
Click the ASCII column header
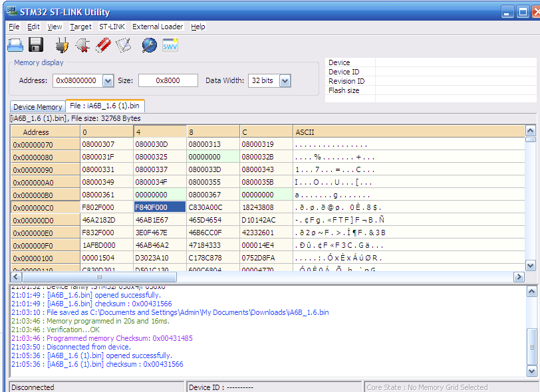coord(409,132)
